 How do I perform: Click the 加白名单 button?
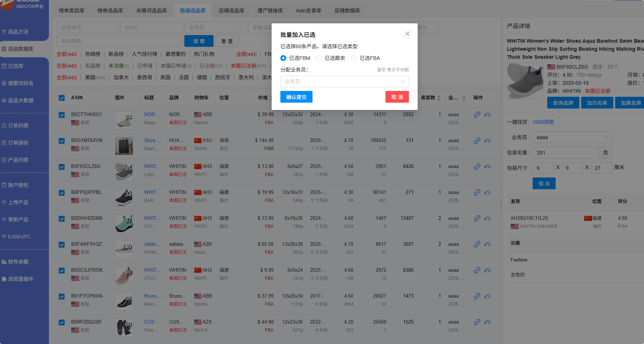coord(597,103)
